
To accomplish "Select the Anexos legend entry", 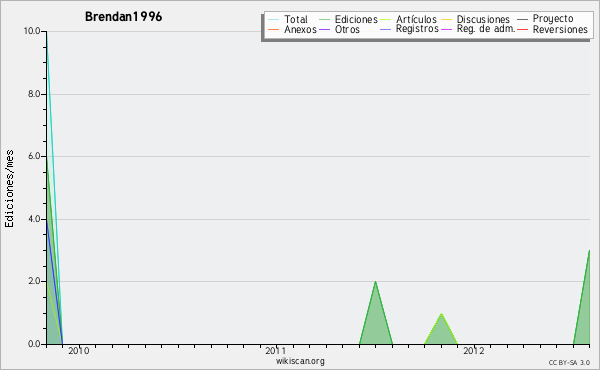I will coord(292,29).
